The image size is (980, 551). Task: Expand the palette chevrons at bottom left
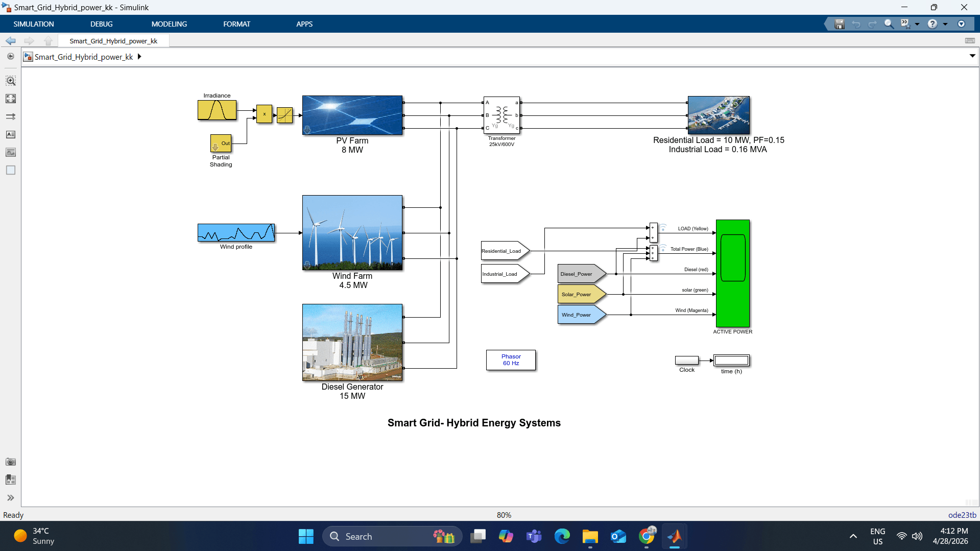(x=11, y=498)
